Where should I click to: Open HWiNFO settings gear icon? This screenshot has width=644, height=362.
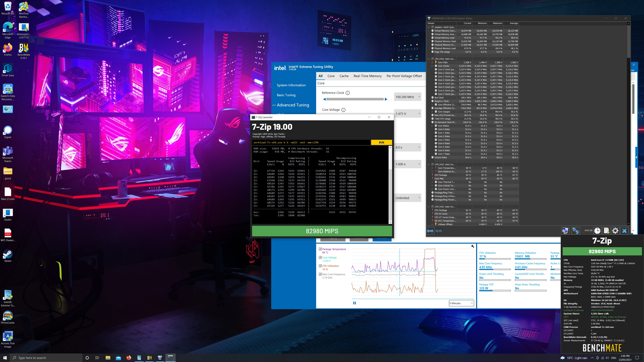[615, 231]
